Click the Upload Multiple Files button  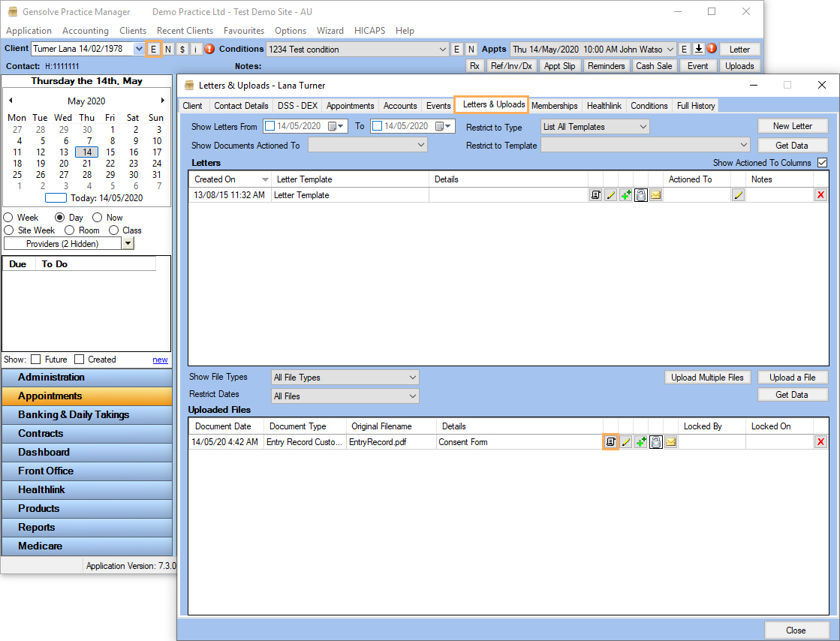point(706,378)
